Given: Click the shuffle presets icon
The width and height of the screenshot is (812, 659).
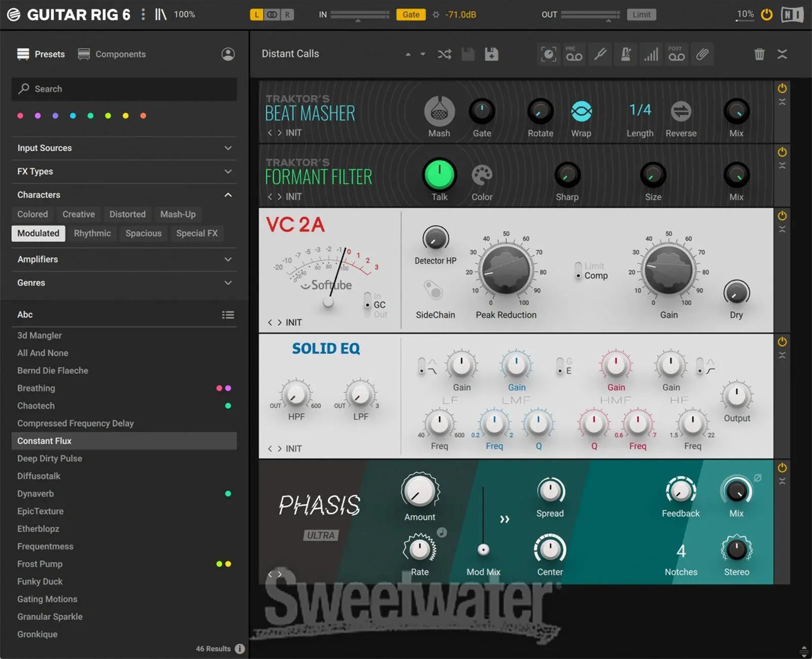Looking at the screenshot, I should [x=445, y=54].
